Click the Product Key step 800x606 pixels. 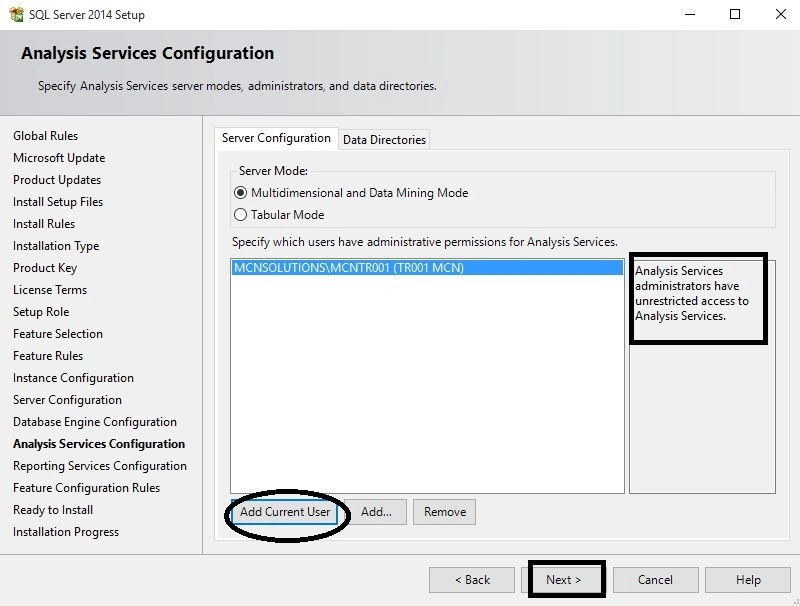click(x=45, y=267)
